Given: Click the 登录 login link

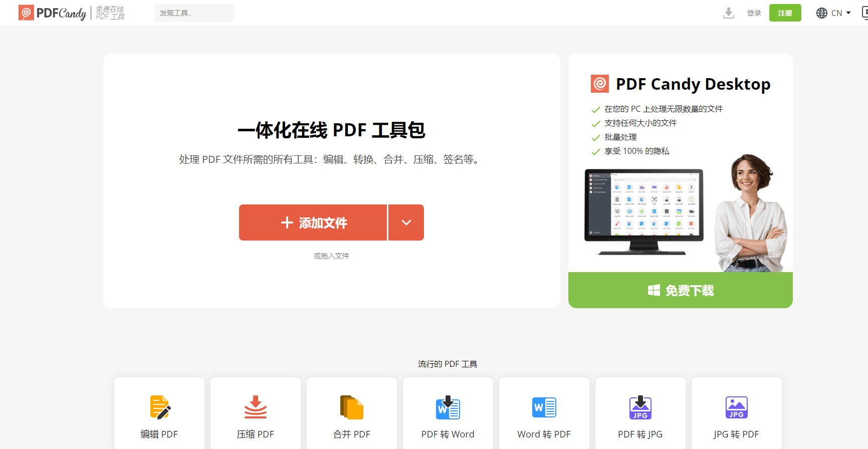Looking at the screenshot, I should (x=754, y=13).
